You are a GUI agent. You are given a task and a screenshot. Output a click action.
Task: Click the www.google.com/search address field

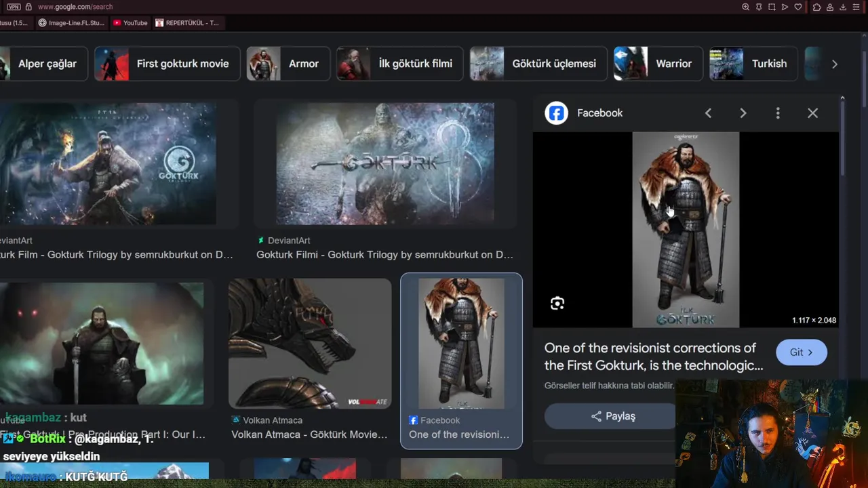click(75, 7)
